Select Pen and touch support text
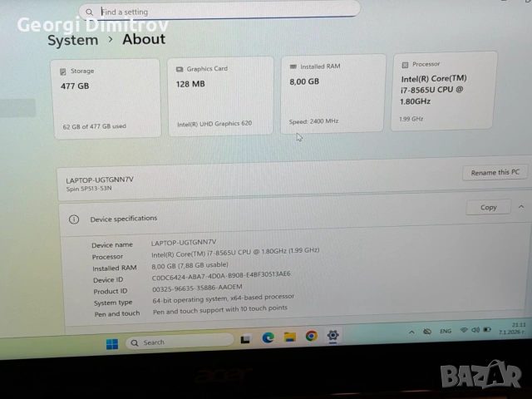The image size is (532, 399). (219, 309)
